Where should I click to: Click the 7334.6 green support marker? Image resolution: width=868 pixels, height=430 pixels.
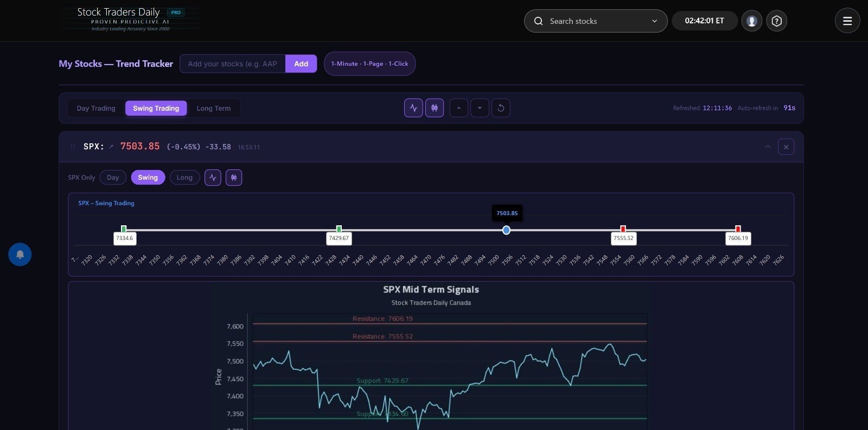coord(124,229)
